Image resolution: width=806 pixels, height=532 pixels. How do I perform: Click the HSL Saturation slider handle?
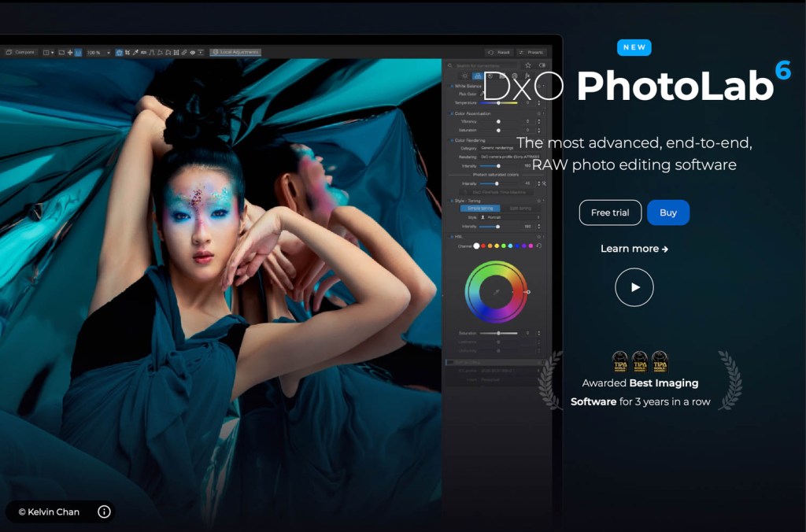[498, 333]
